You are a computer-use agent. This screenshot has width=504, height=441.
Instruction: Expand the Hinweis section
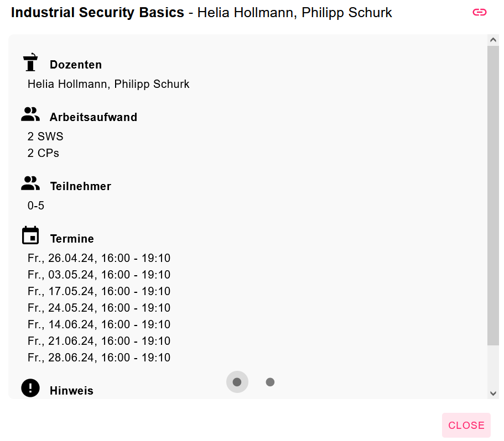[71, 390]
